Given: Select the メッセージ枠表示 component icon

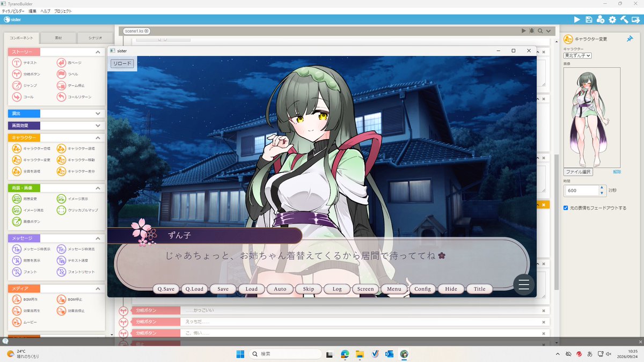Looking at the screenshot, I should [17, 249].
